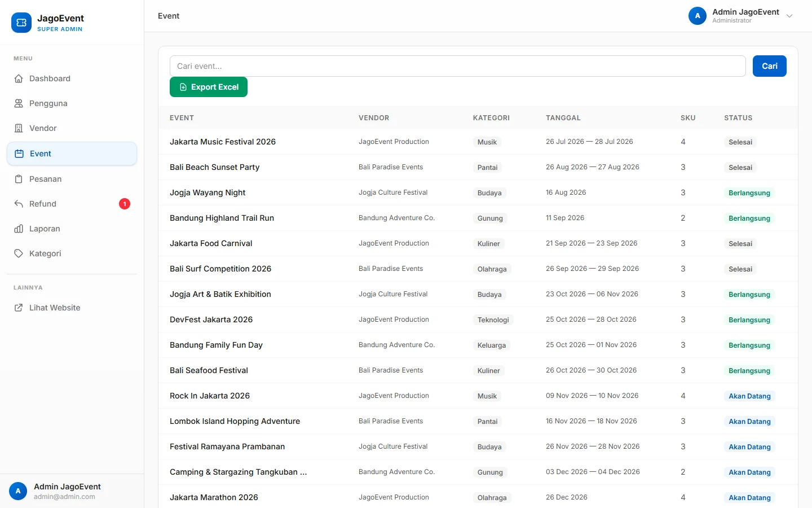Click Bali Seafood Festival event name

click(x=209, y=370)
